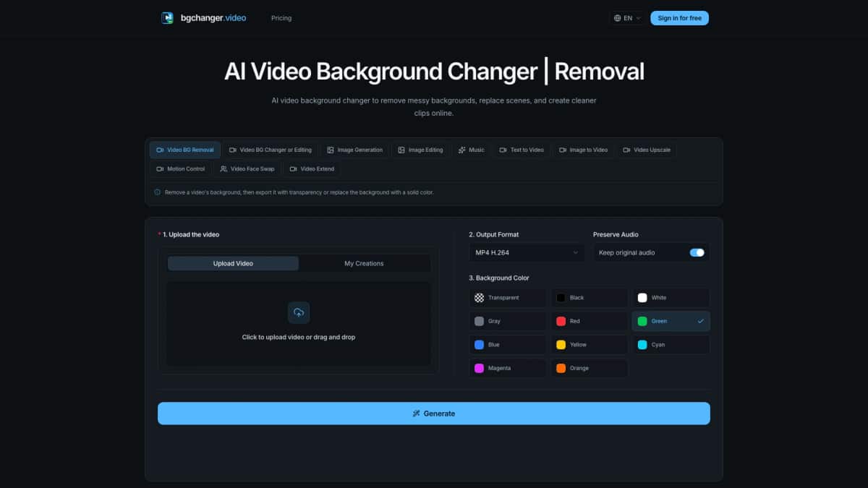
Task: Click the camera icon on Video Extend
Action: [293, 168]
